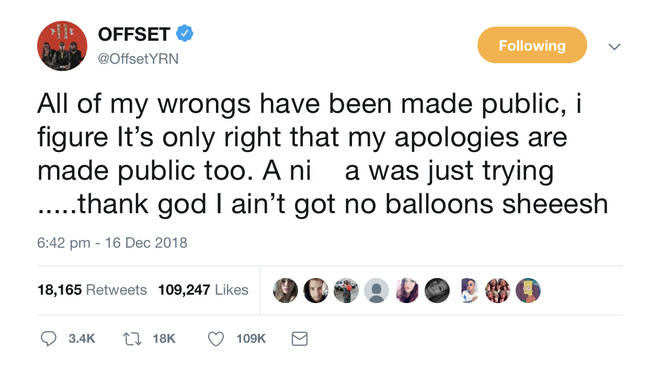Click the envelope direct message icon
The height and width of the screenshot is (371, 660).
300,339
